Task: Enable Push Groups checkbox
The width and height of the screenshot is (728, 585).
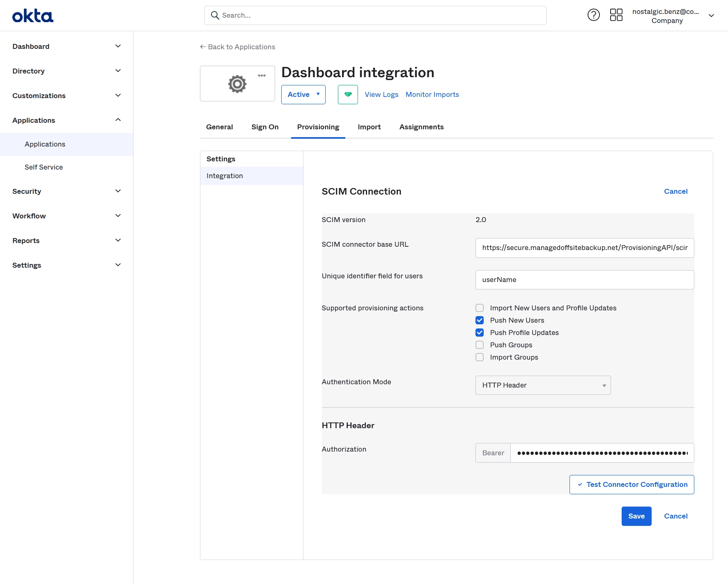Action: point(480,345)
